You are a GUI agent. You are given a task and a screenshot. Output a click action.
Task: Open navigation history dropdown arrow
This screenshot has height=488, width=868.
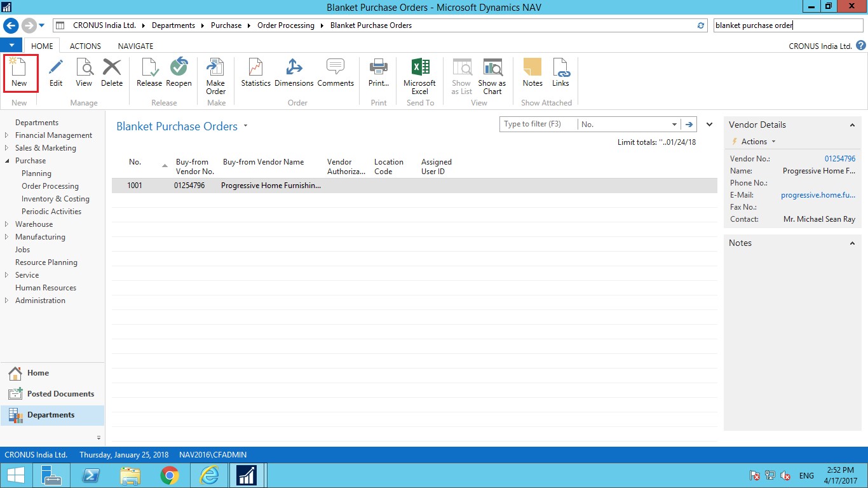[42, 25]
